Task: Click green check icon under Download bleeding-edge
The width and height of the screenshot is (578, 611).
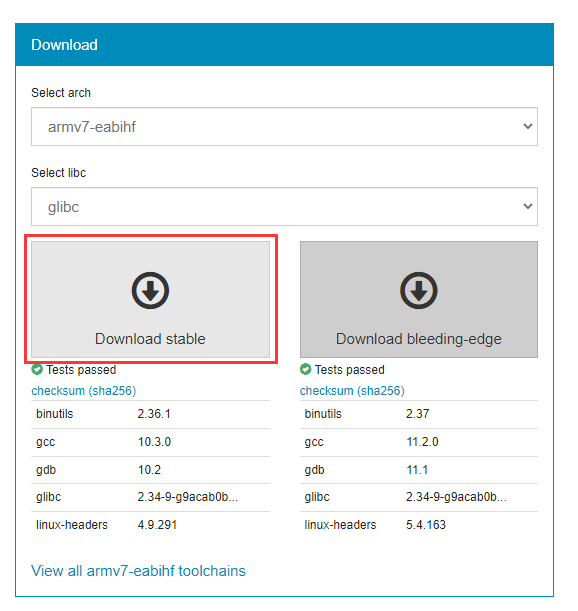Action: click(306, 369)
